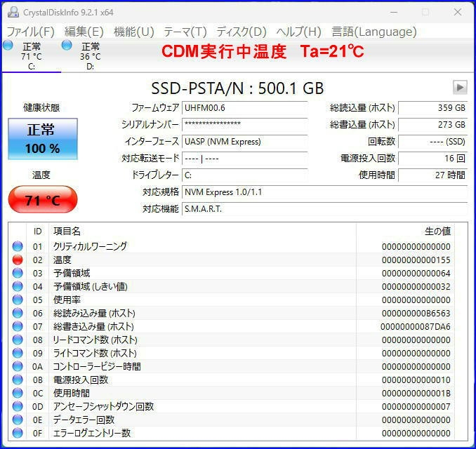Open the 言語(Language) menu
Viewport: 476px width, 449px height.
(374, 32)
